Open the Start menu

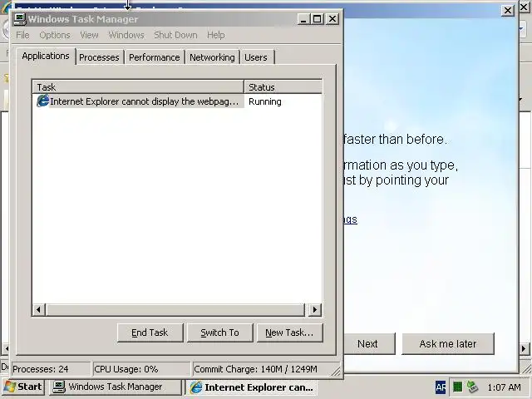click(x=23, y=387)
